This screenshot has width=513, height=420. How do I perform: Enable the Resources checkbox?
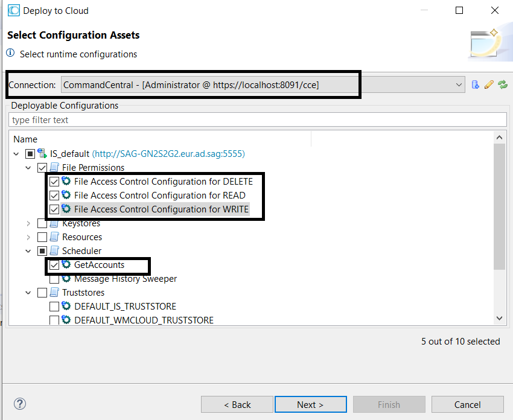tap(42, 237)
